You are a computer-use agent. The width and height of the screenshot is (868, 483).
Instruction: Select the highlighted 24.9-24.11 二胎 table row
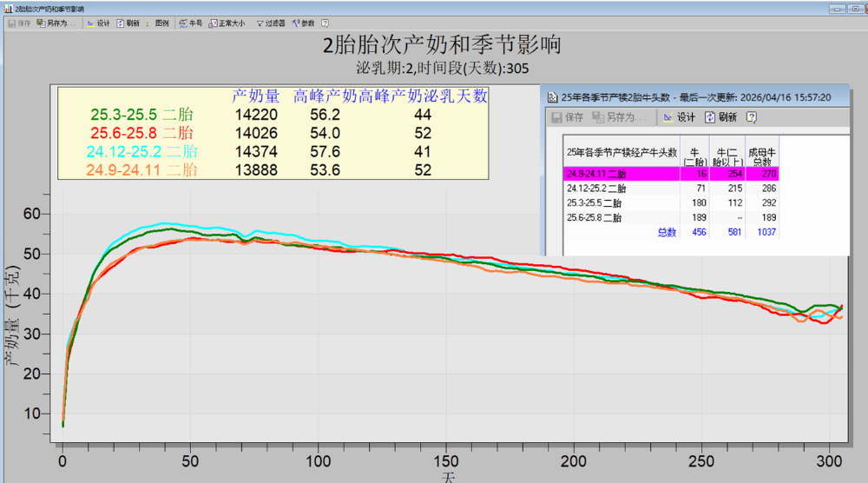671,174
